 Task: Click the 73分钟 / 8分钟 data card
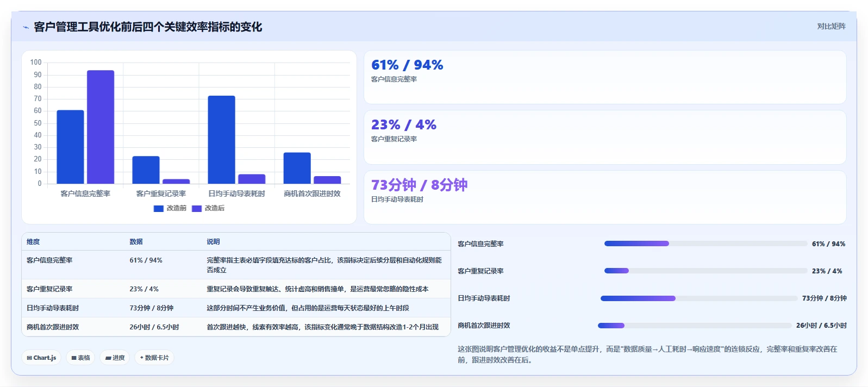click(x=605, y=197)
